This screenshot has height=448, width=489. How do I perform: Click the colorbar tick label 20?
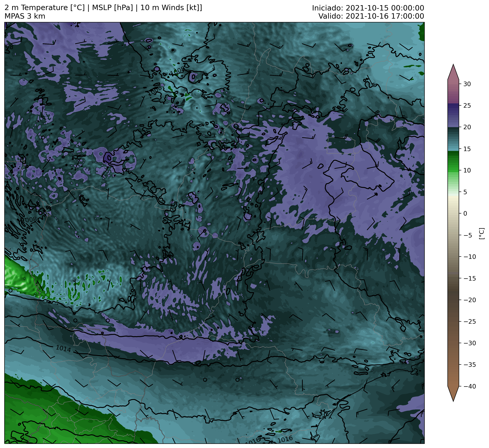tap(467, 127)
